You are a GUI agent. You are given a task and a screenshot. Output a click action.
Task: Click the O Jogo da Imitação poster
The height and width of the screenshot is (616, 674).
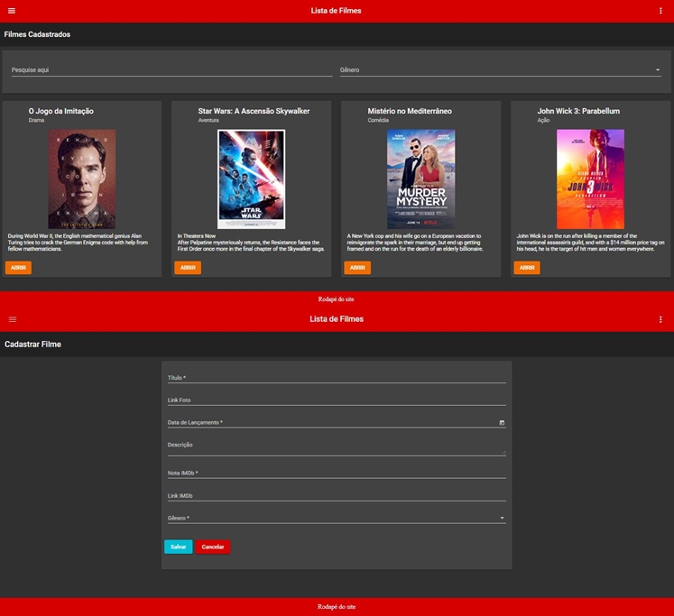coord(82,179)
